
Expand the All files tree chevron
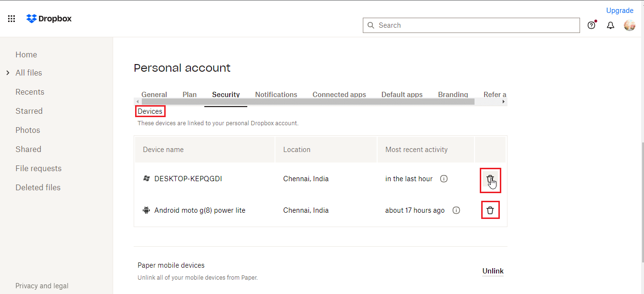pos(8,73)
